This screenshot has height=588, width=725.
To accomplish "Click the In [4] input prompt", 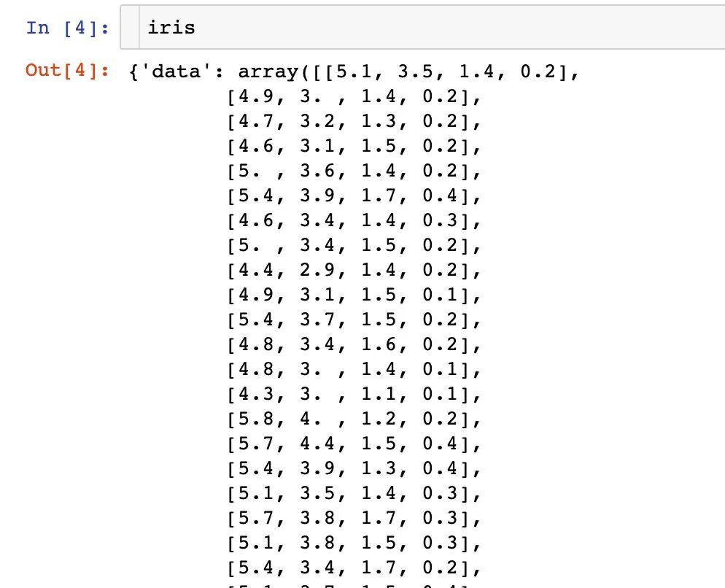I will pos(67,28).
